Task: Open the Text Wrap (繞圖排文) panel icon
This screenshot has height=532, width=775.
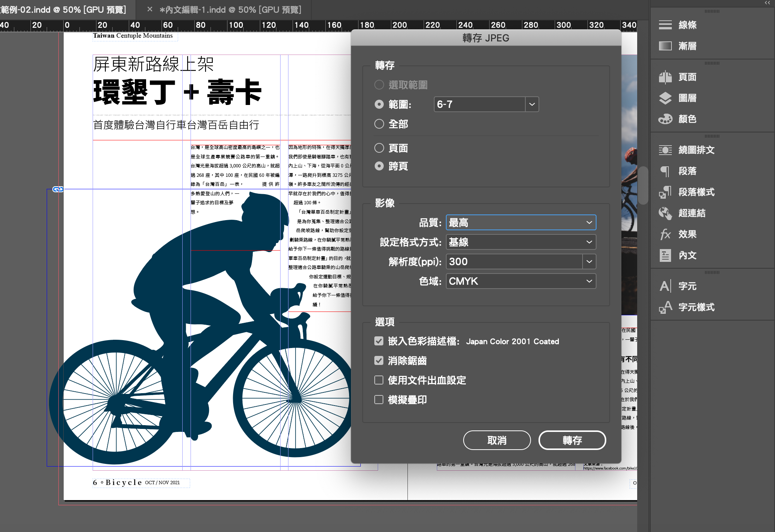Action: pos(665,150)
